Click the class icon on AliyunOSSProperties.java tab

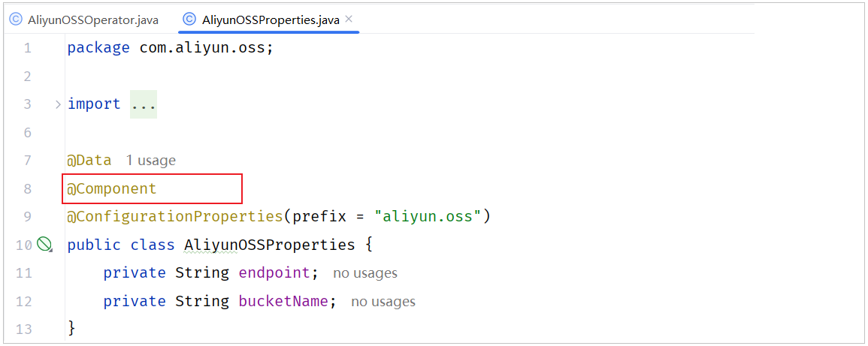[189, 20]
